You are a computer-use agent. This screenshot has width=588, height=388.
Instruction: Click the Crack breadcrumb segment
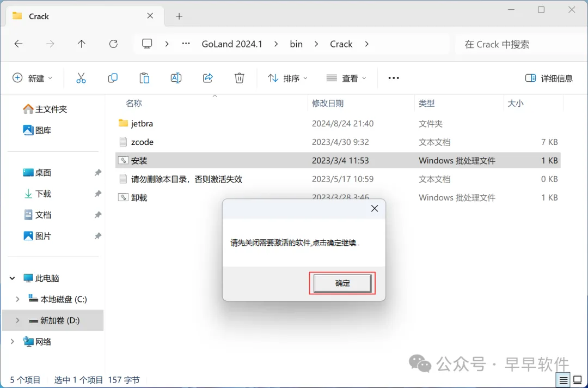[341, 44]
